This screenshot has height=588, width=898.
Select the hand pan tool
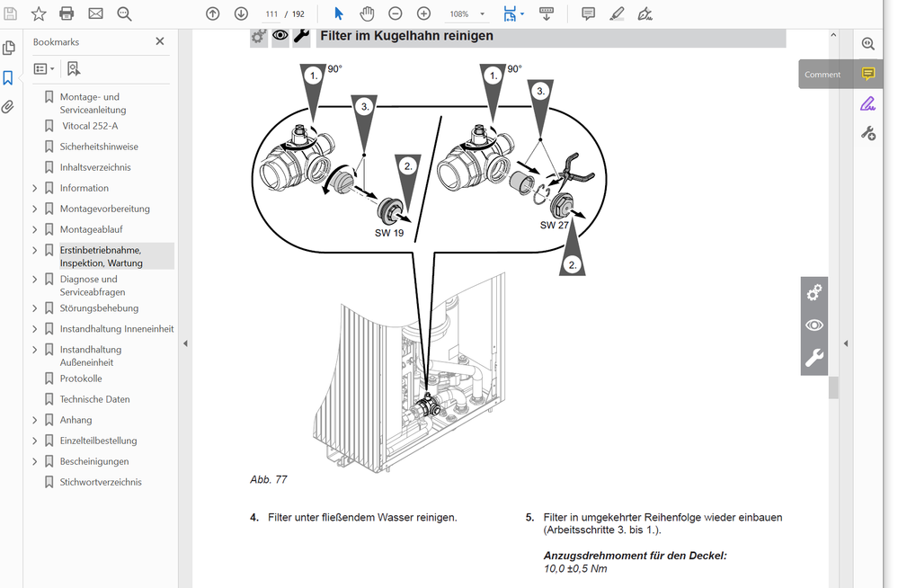tap(367, 13)
